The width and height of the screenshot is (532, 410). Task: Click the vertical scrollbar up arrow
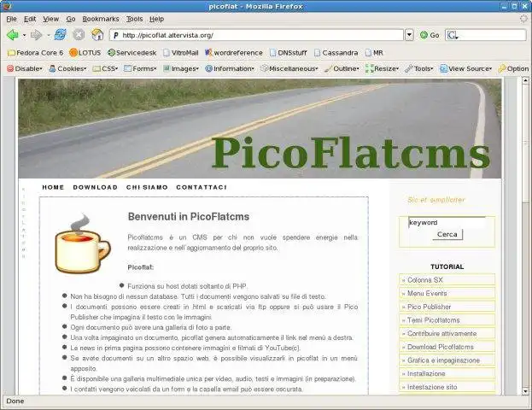[x=525, y=80]
